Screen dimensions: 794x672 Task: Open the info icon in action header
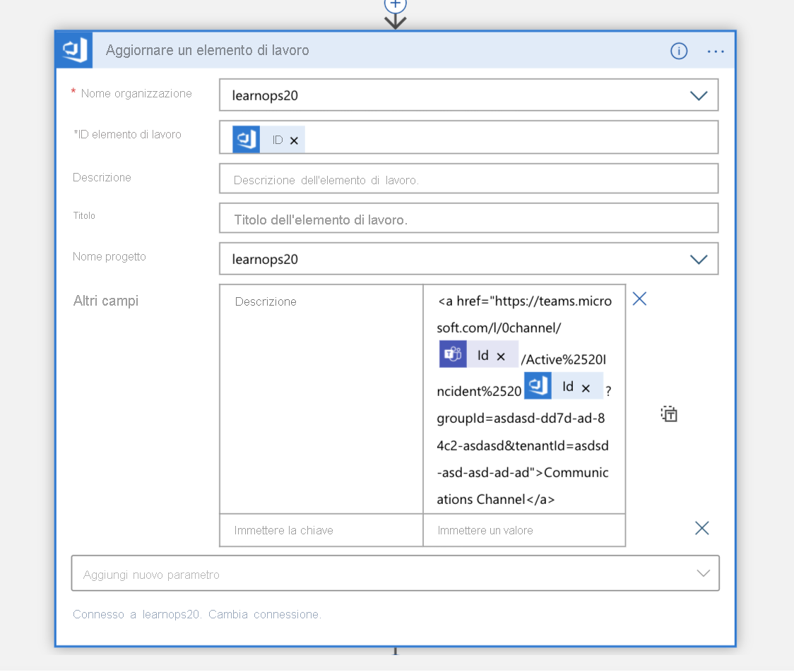point(679,51)
